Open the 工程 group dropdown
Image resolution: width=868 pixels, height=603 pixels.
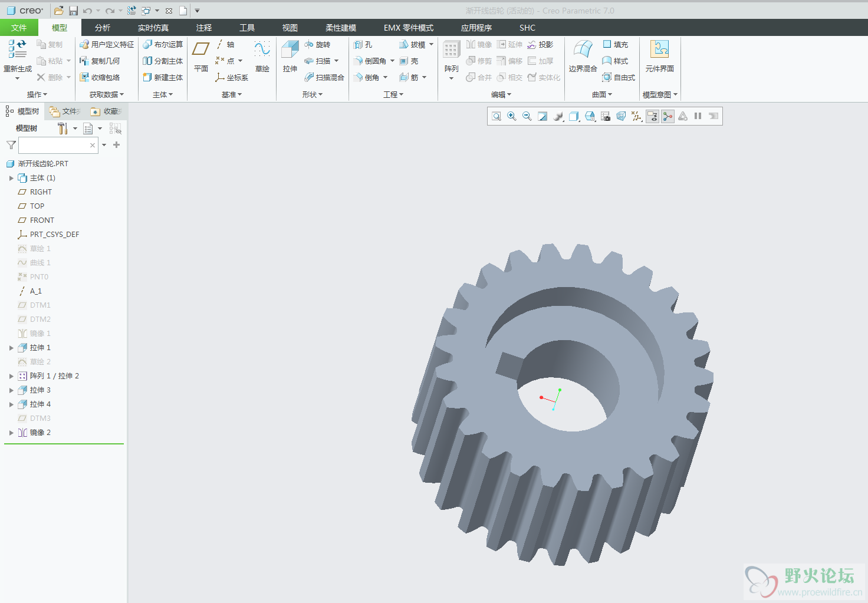(393, 94)
